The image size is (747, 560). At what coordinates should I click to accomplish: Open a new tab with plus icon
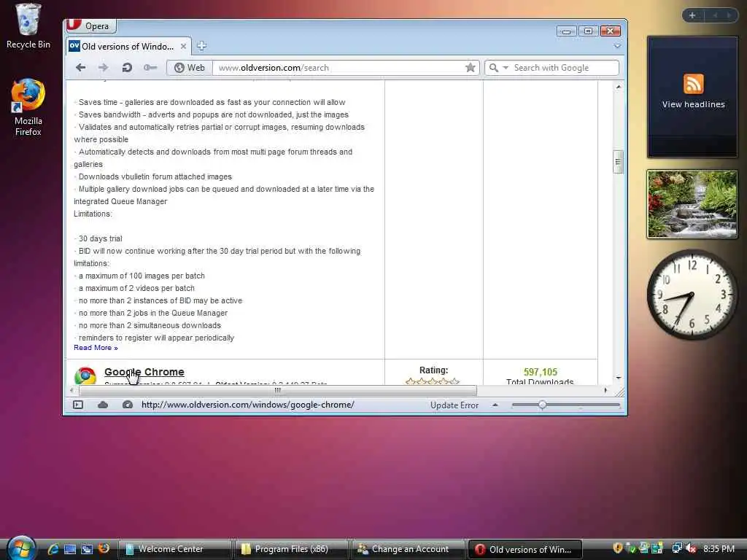[201, 46]
